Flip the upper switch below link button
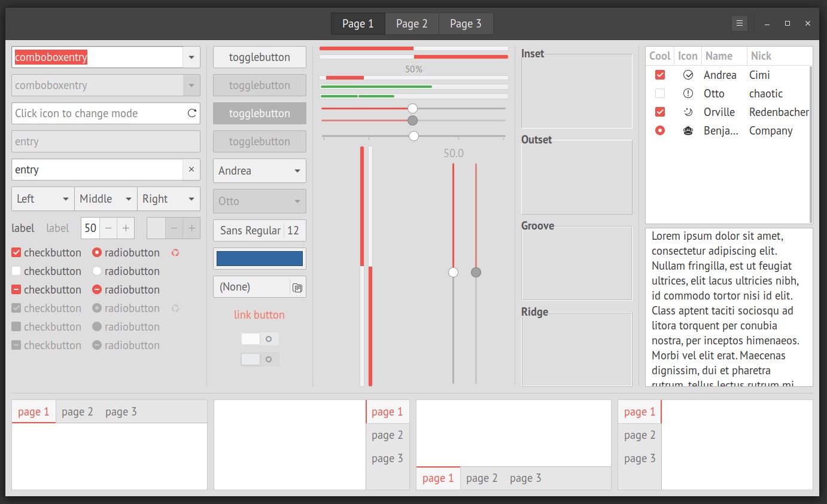Screen dimensions: 827x504 (260, 339)
